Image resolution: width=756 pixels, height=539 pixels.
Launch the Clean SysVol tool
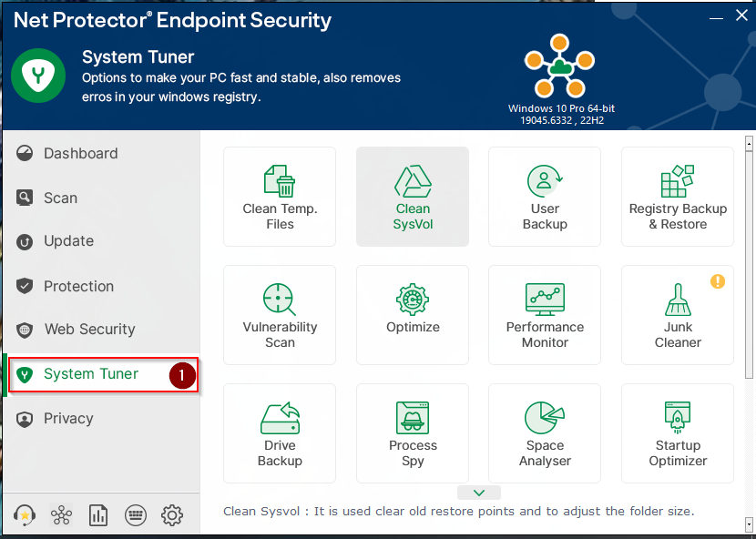(413, 197)
